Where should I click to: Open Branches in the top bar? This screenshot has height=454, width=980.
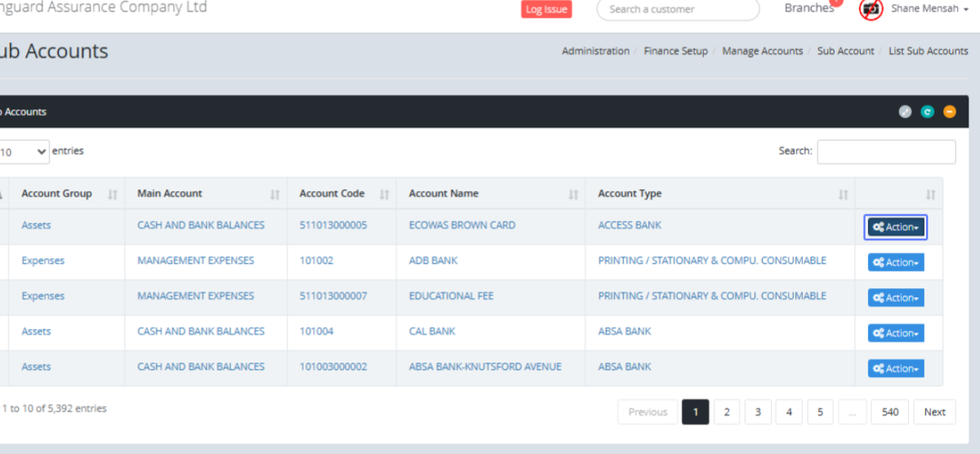pyautogui.click(x=808, y=8)
